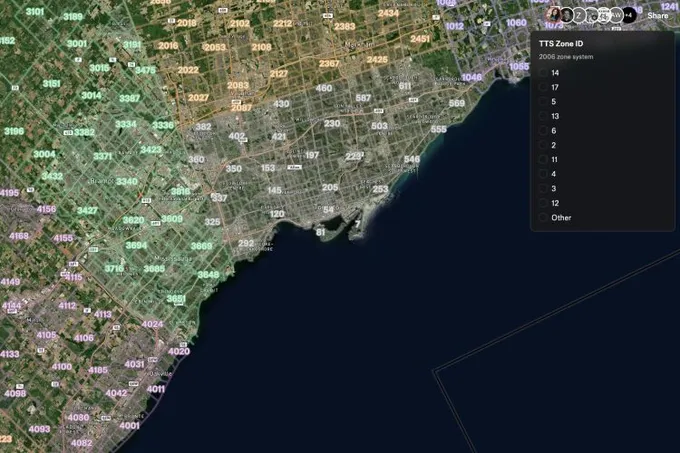Click zone label 3669 on the map
This screenshot has width=680, height=453.
(202, 246)
